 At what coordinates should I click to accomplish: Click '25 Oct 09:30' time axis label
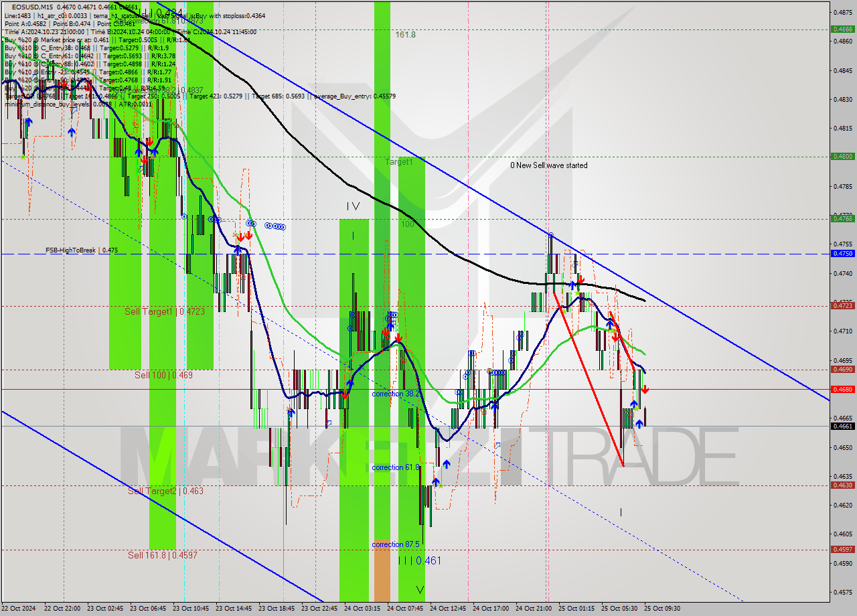(662, 609)
